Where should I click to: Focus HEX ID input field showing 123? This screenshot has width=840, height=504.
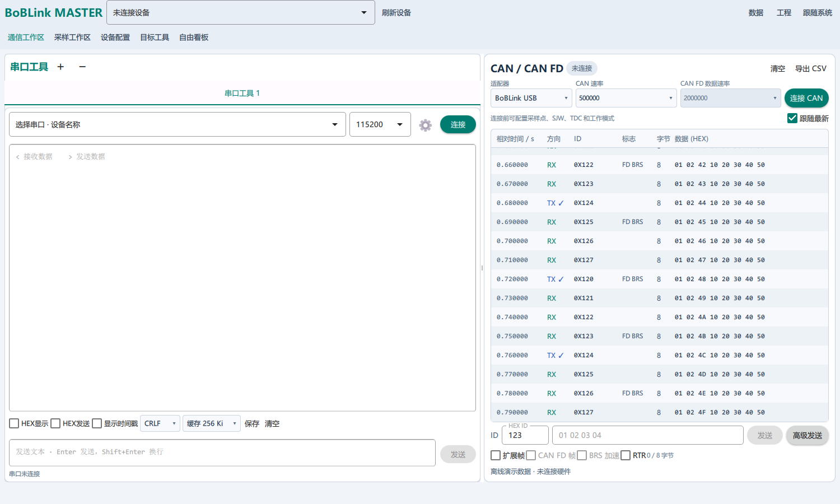[525, 435]
